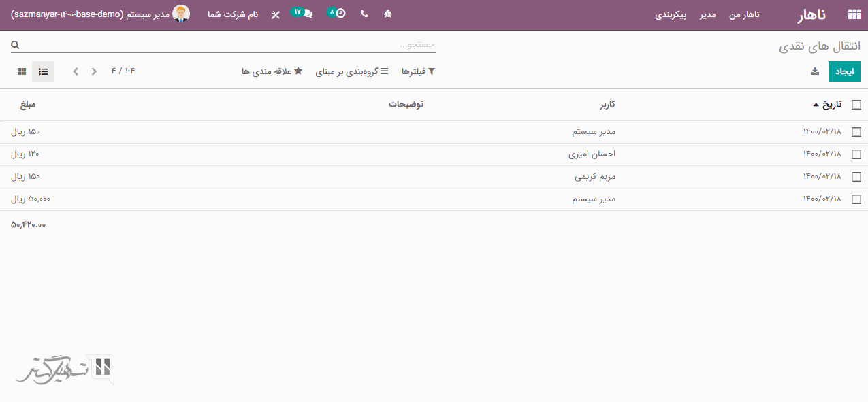The height and width of the screenshot is (402, 868).
Task: Expand the گروه‌بندی بر مبنای dropdown
Action: click(x=352, y=71)
